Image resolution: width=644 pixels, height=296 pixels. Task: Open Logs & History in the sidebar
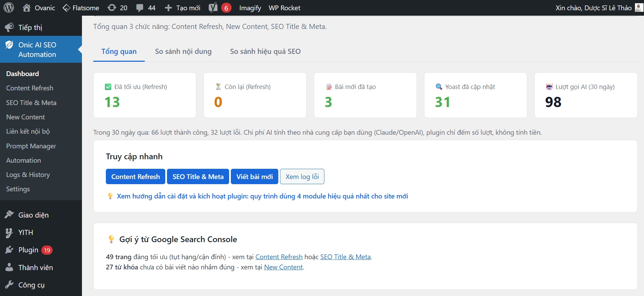pyautogui.click(x=28, y=175)
